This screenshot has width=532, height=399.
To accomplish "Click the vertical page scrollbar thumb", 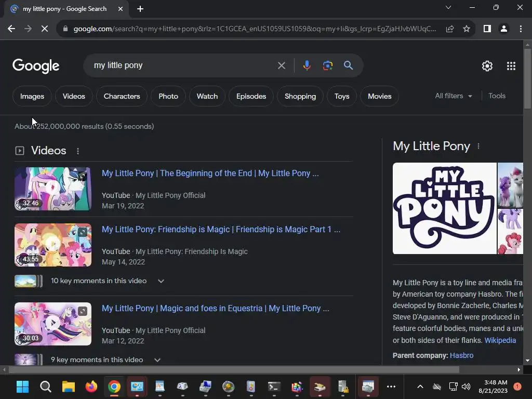I will coord(527,79).
